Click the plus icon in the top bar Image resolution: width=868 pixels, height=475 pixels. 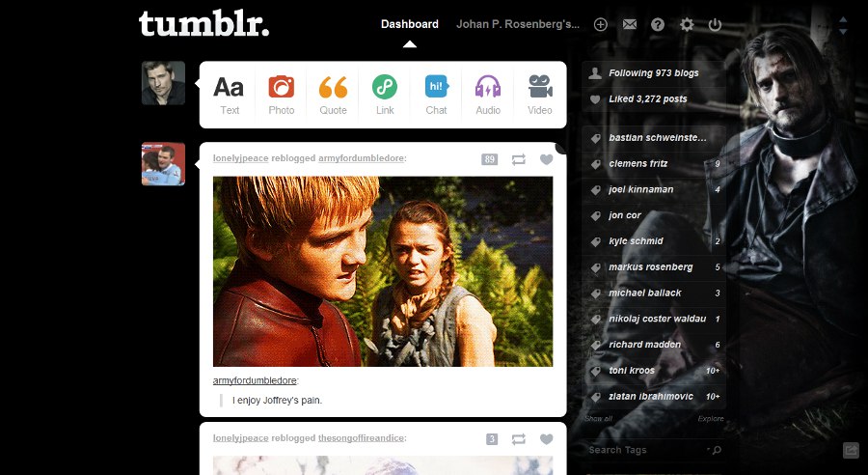601,24
